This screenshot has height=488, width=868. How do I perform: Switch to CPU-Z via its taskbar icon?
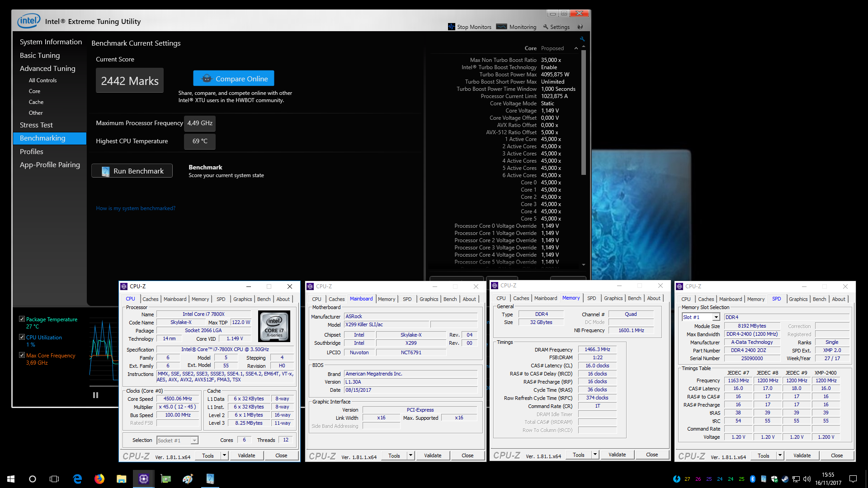coord(143,479)
